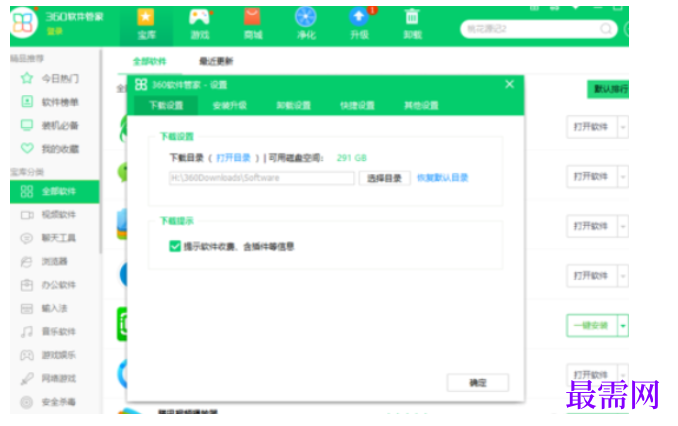Switch to 快捷设置 tab in settings dialog
678x426 pixels.
pos(357,105)
